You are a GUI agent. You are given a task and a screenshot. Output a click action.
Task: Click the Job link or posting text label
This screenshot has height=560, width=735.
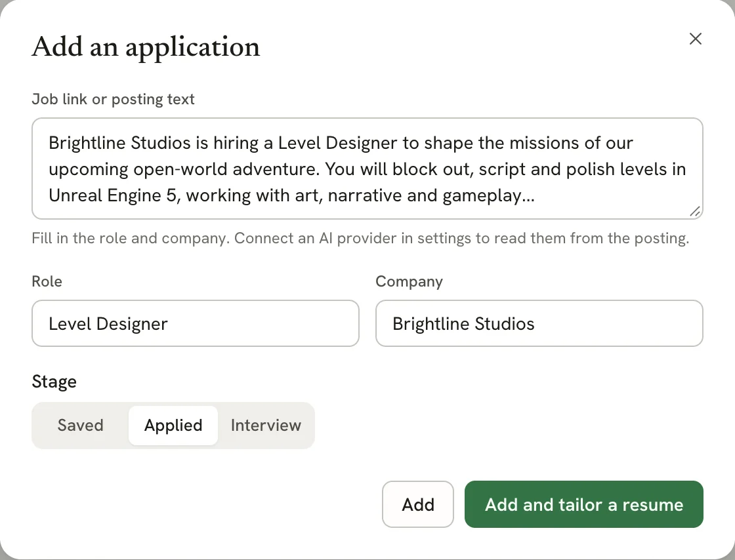pos(113,99)
